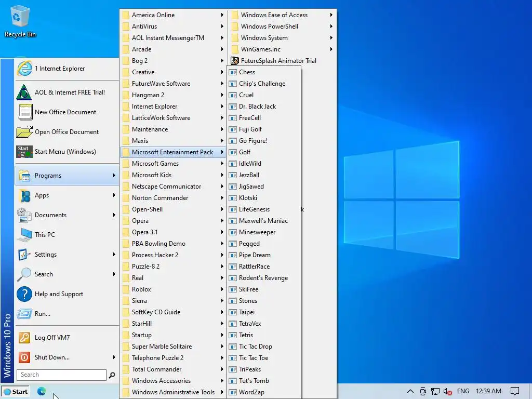Image resolution: width=532 pixels, height=399 pixels.
Task: Launch Internet Explorer from the start menu
Action: point(66,69)
